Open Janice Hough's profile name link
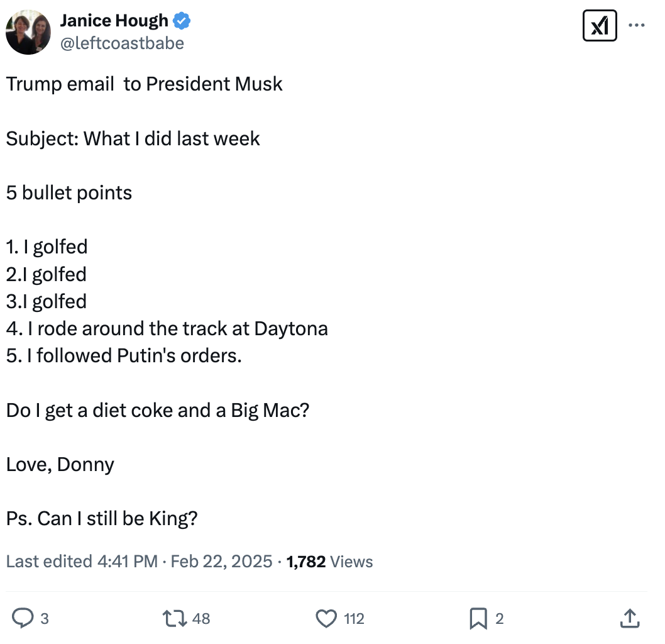Screen dimensions: 665x644 [x=113, y=20]
